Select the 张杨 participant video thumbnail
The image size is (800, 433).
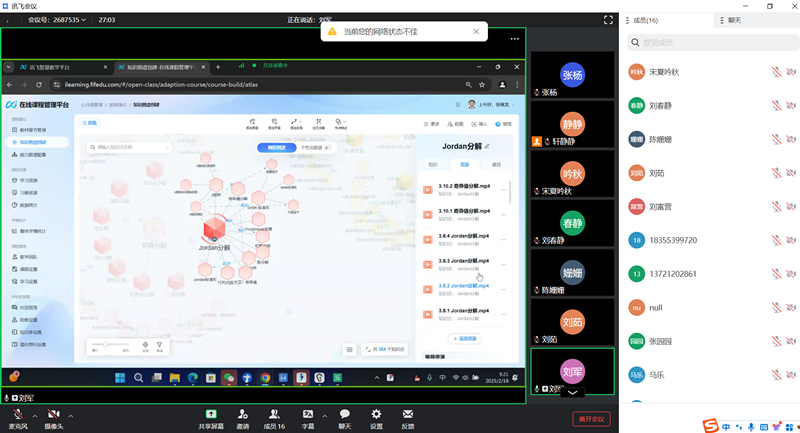tap(572, 76)
